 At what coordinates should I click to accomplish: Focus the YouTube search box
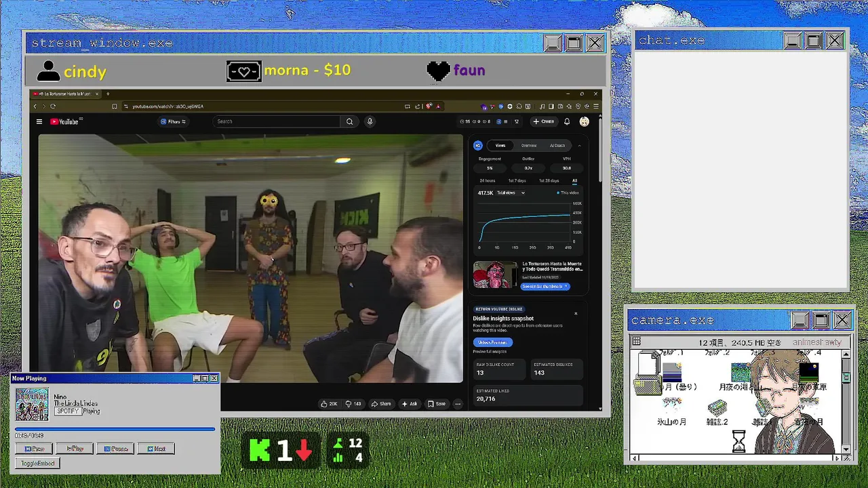click(277, 122)
